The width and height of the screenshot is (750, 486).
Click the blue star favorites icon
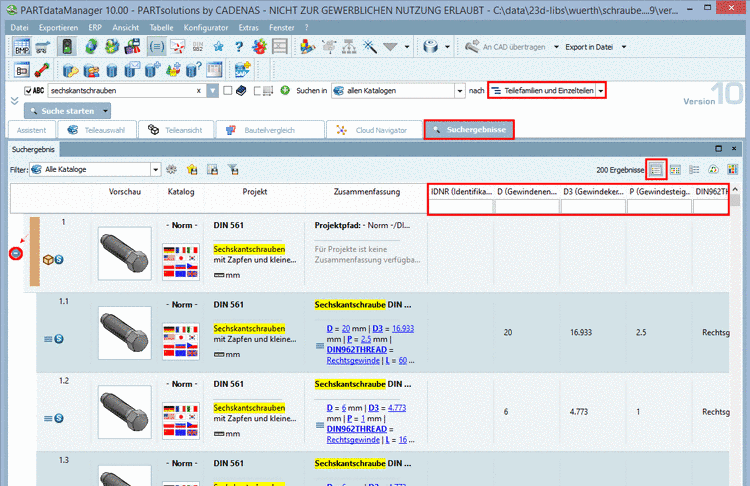pyautogui.click(x=219, y=46)
